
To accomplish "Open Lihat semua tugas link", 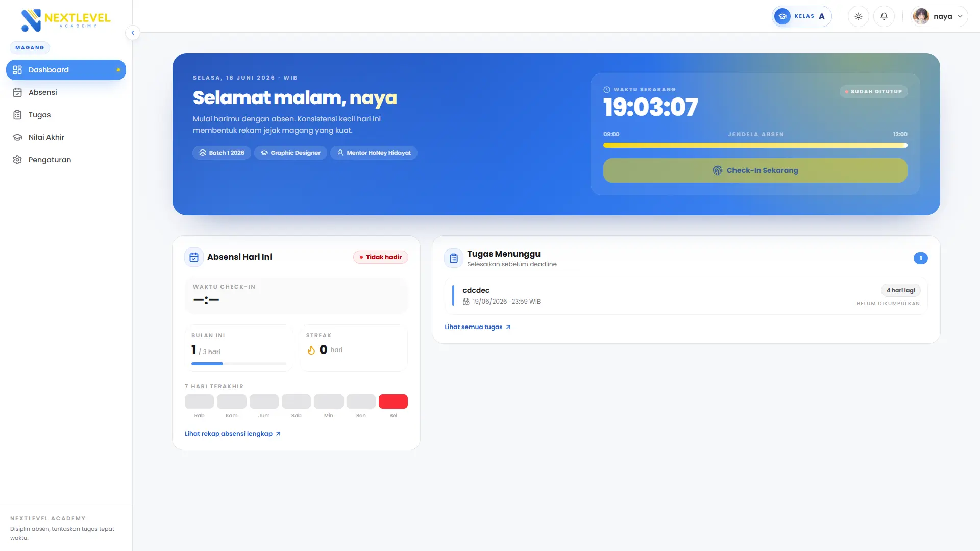I will pos(478,327).
